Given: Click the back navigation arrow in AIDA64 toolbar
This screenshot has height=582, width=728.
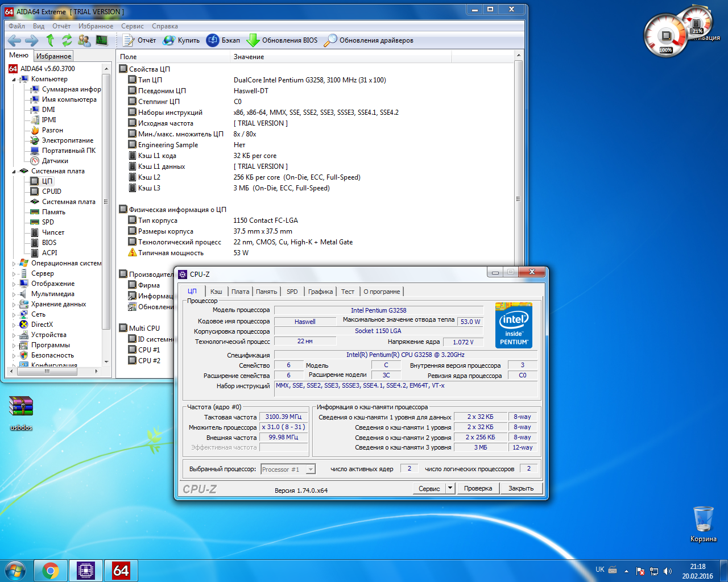Looking at the screenshot, I should click(x=15, y=40).
